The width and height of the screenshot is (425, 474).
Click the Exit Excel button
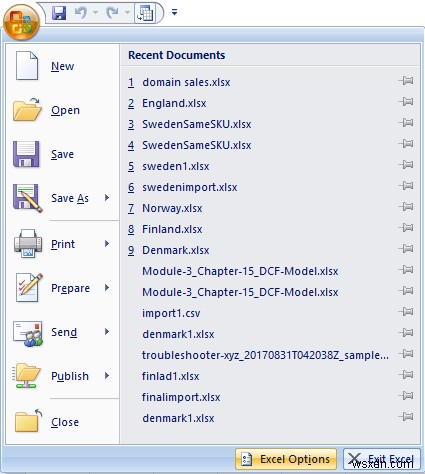pyautogui.click(x=381, y=459)
